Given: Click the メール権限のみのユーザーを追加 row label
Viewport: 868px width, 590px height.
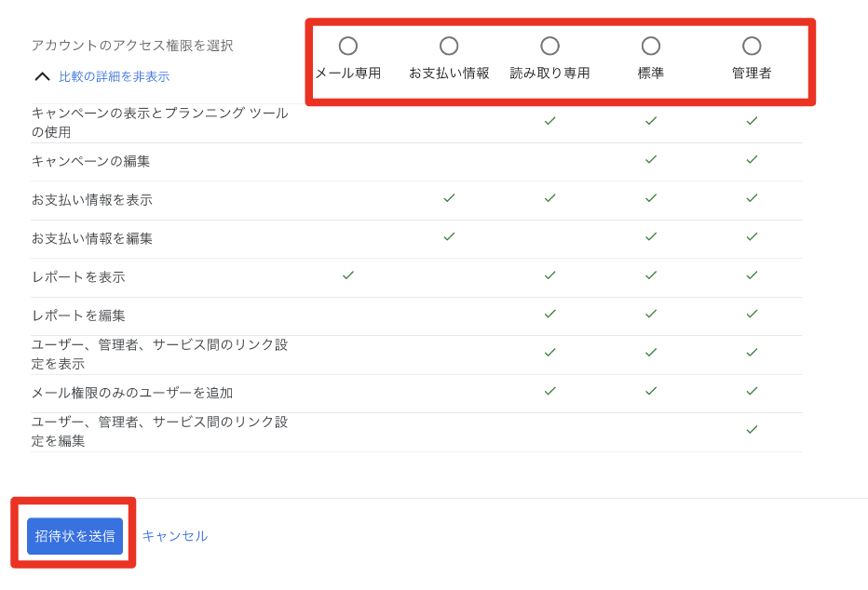Looking at the screenshot, I should coord(132,393).
